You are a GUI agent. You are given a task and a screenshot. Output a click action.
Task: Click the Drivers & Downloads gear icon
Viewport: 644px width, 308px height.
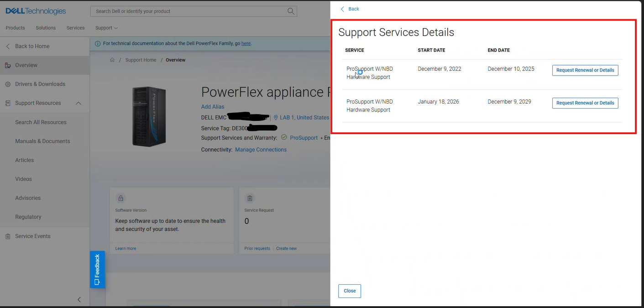point(8,84)
